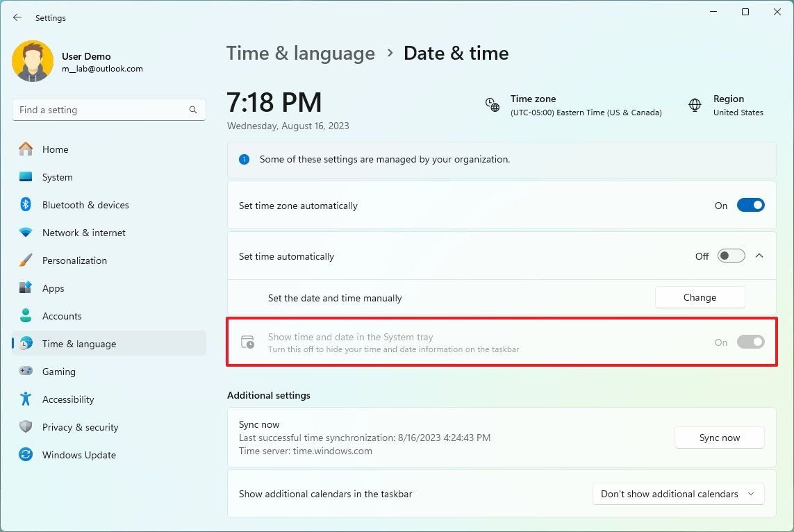Open Home settings page
Viewport: 794px width, 532px height.
pos(109,149)
